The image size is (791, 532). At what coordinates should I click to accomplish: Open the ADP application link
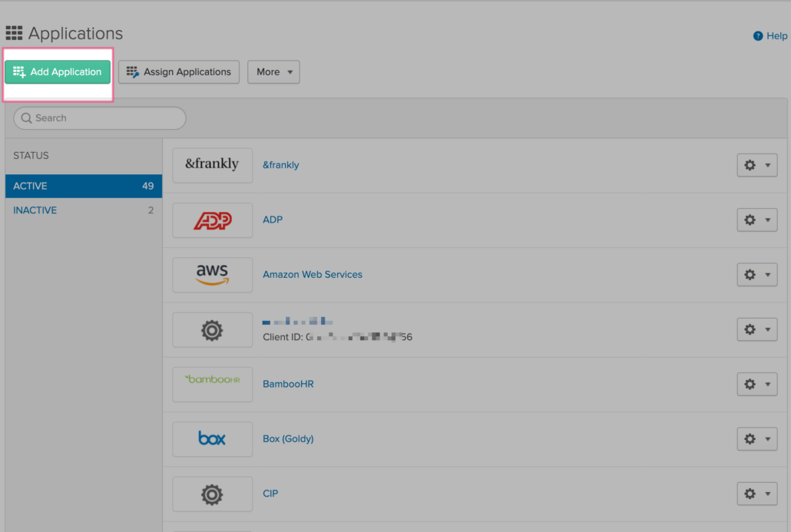[x=273, y=220]
